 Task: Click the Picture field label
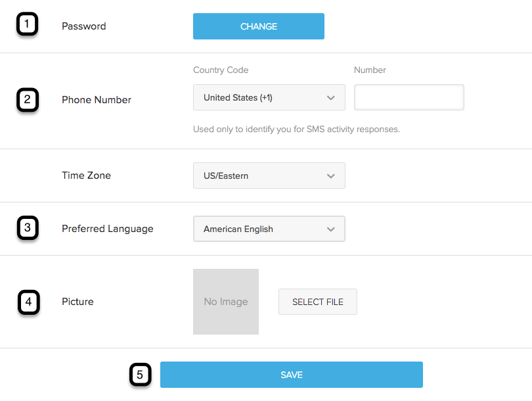(78, 302)
